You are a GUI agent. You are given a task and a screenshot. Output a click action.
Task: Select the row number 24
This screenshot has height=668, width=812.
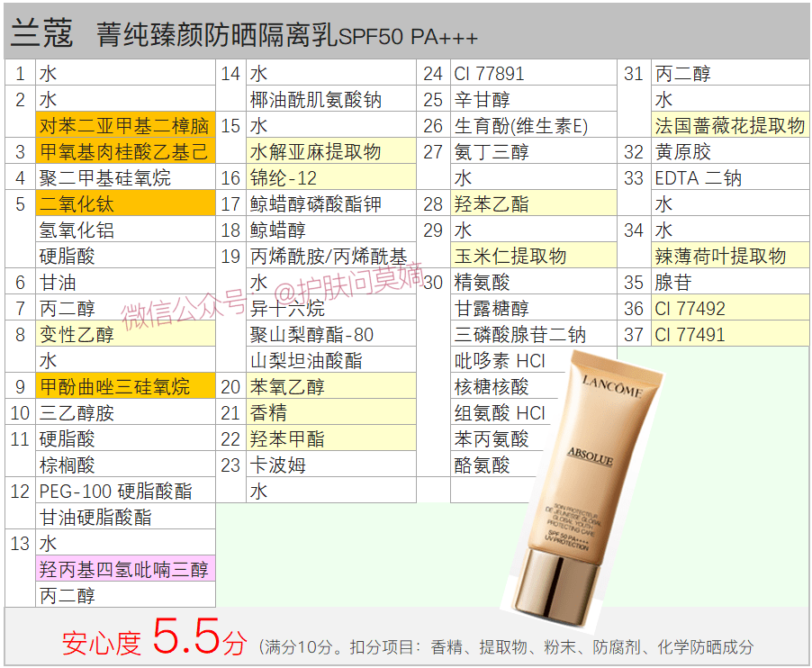coord(432,73)
